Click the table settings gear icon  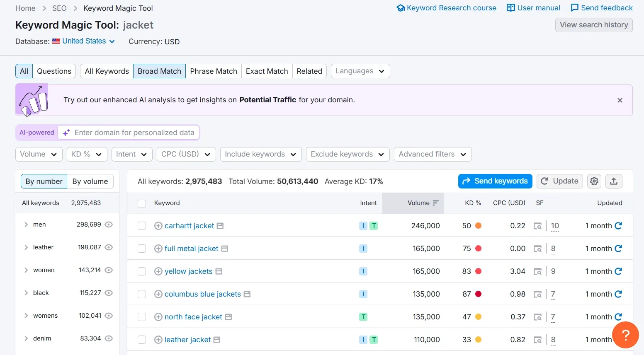pos(594,181)
